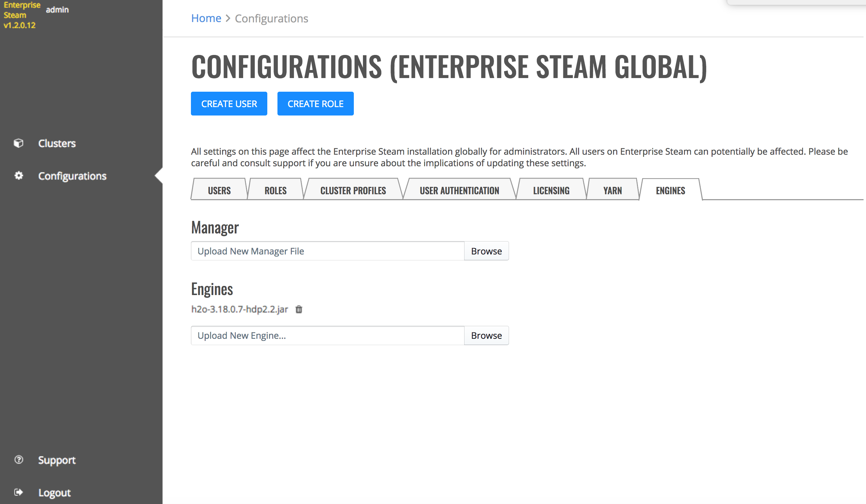Click the Clusters cube icon in sidebar
The image size is (866, 504).
click(x=19, y=143)
